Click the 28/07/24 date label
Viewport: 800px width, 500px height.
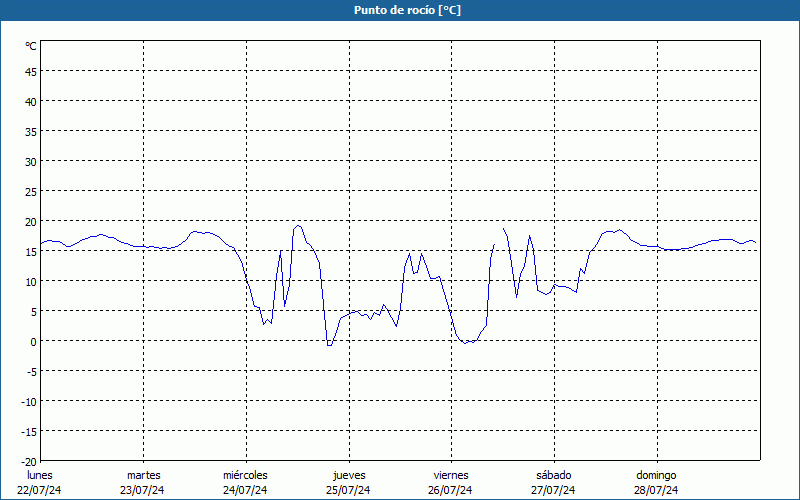click(656, 490)
